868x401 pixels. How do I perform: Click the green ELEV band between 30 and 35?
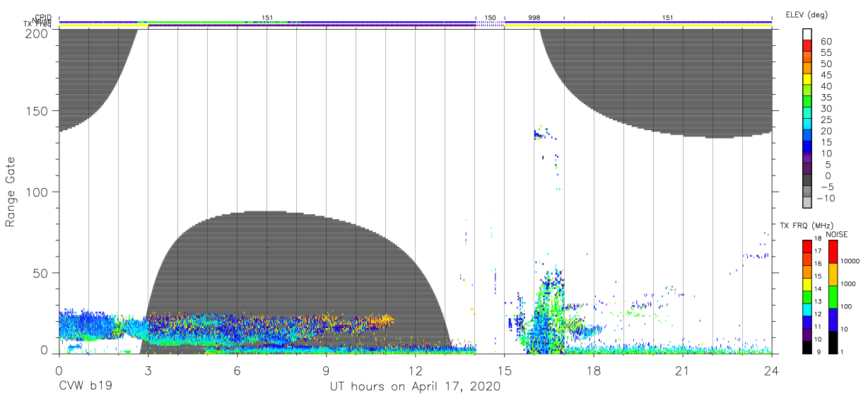click(807, 102)
